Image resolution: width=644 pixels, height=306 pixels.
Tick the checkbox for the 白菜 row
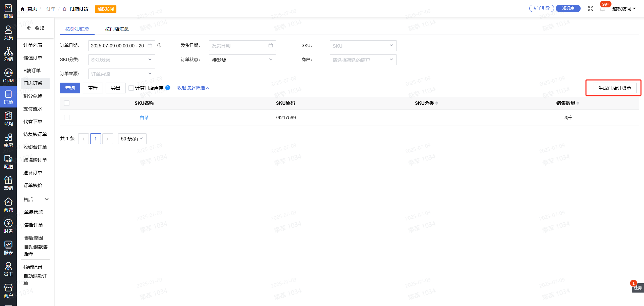(67, 118)
